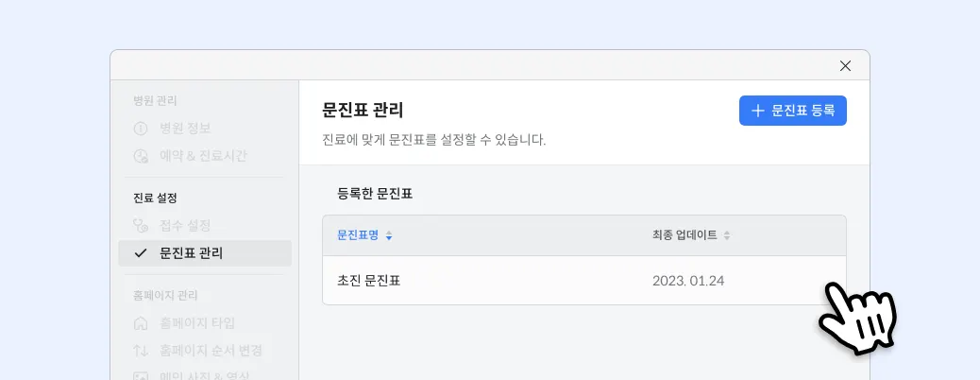Close the settings dialog window

click(845, 65)
